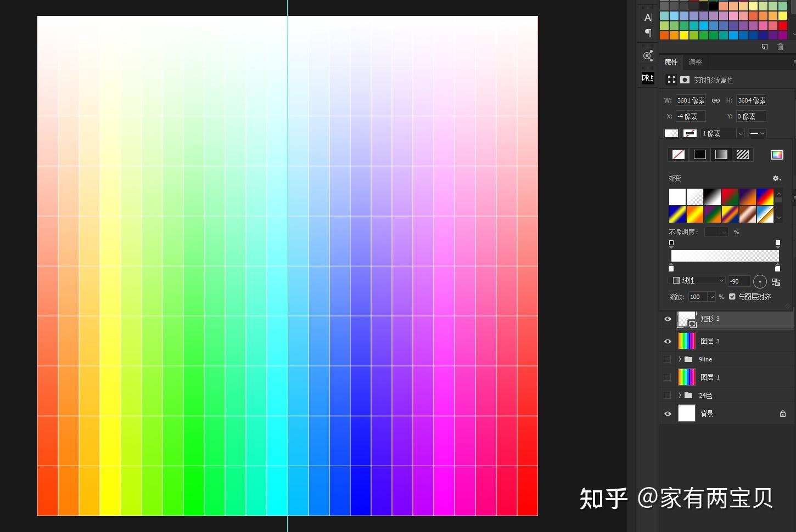This screenshot has width=796, height=532.
Task: Hide the 矩形 3 layer
Action: (668, 319)
